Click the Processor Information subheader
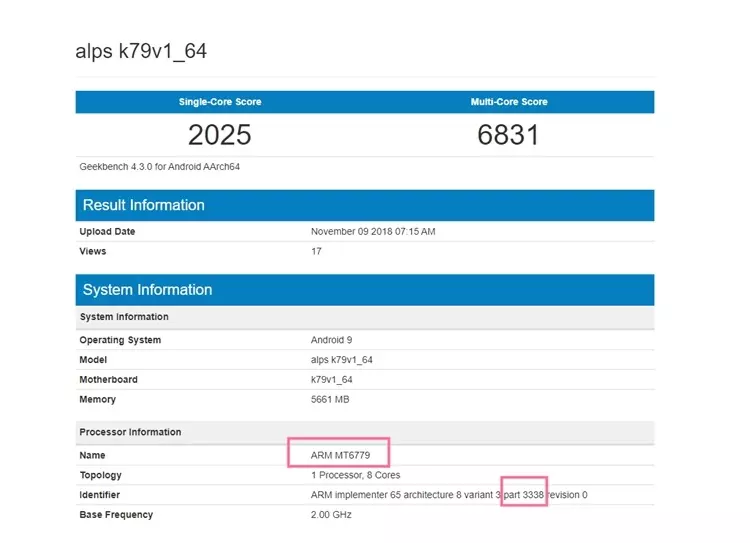750x543 pixels. point(365,432)
